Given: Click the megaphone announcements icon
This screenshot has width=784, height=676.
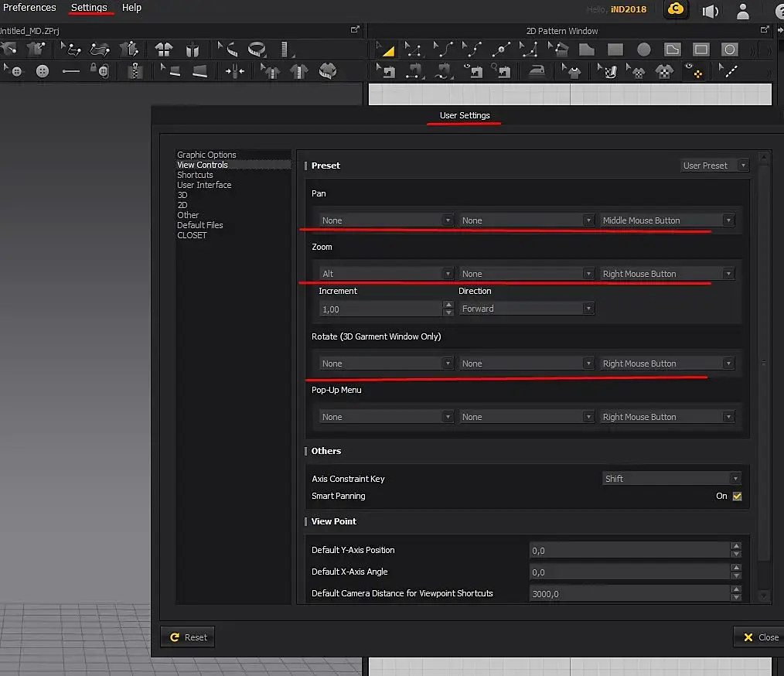Looking at the screenshot, I should click(x=710, y=11).
